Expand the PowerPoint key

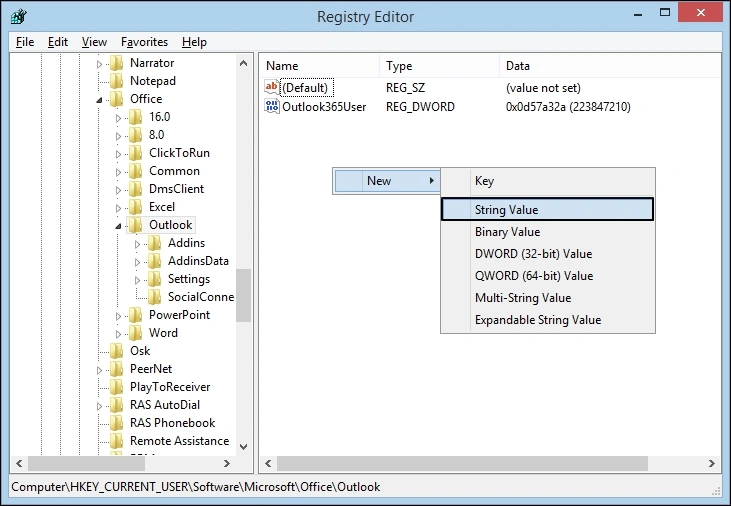(118, 316)
